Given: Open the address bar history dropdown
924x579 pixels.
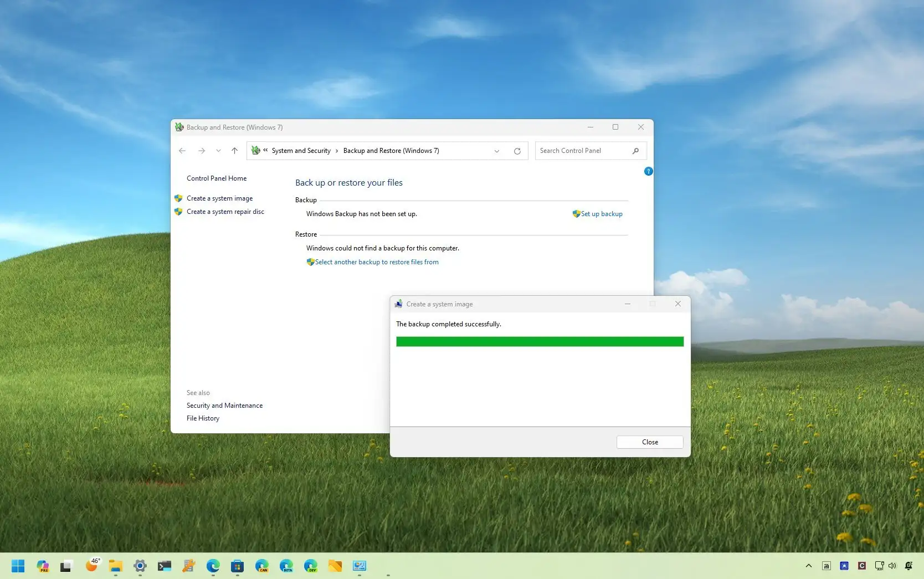Looking at the screenshot, I should (x=497, y=151).
